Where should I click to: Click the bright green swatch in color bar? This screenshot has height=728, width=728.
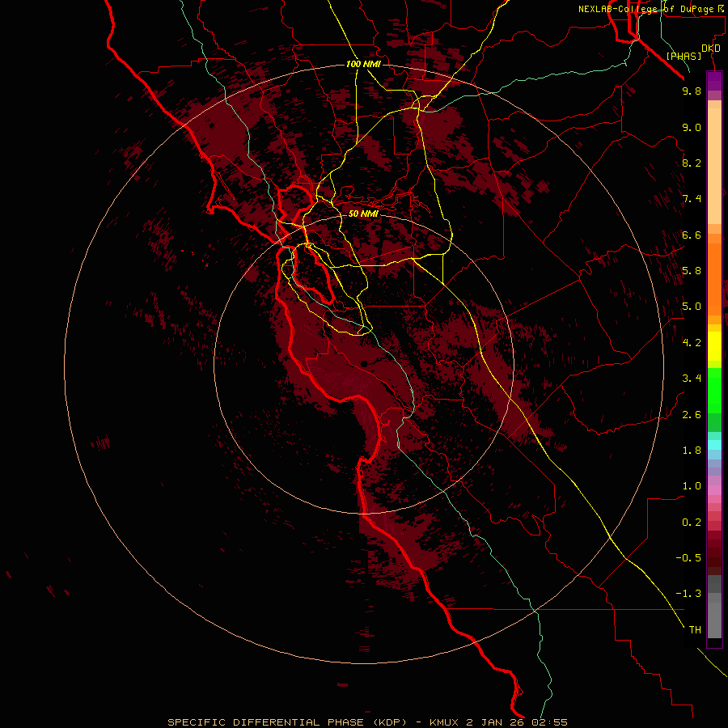(x=714, y=391)
